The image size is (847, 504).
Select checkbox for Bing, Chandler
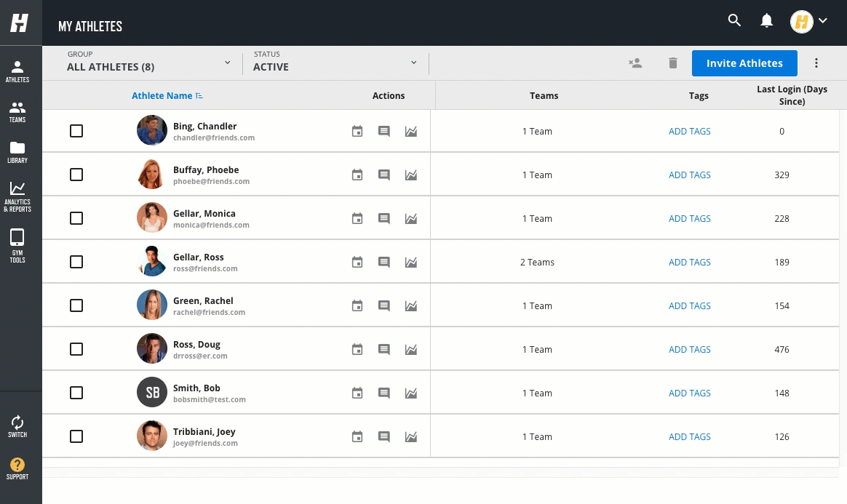[x=76, y=131]
